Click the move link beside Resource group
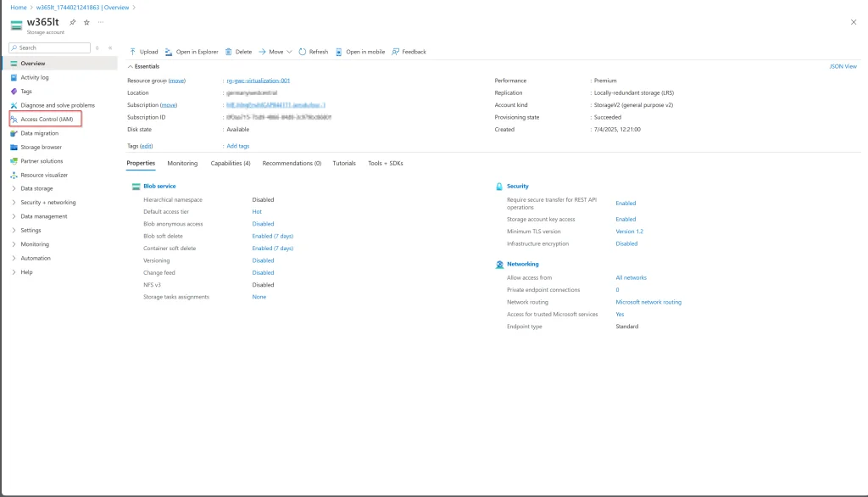The image size is (868, 497). tap(176, 81)
